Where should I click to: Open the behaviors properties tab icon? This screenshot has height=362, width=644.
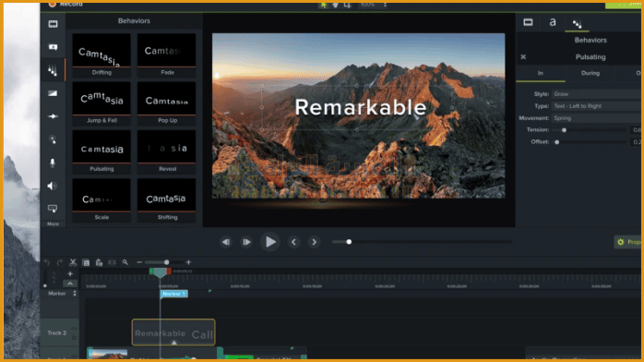click(577, 24)
